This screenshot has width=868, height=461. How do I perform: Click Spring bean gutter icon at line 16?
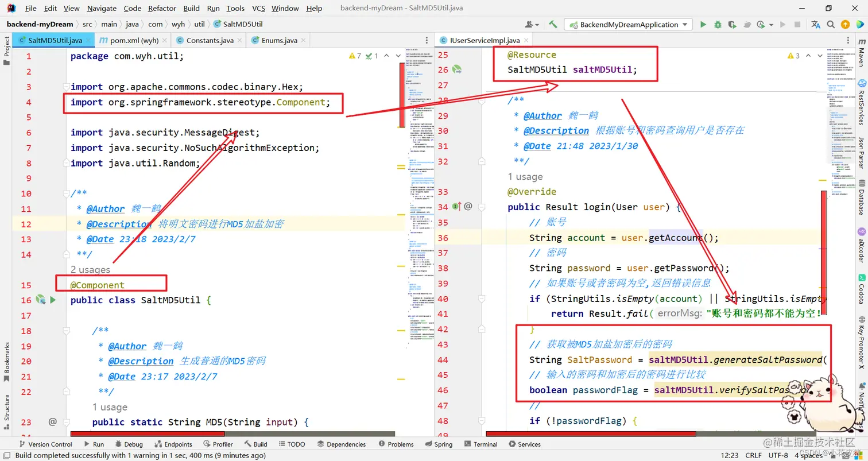(x=40, y=300)
